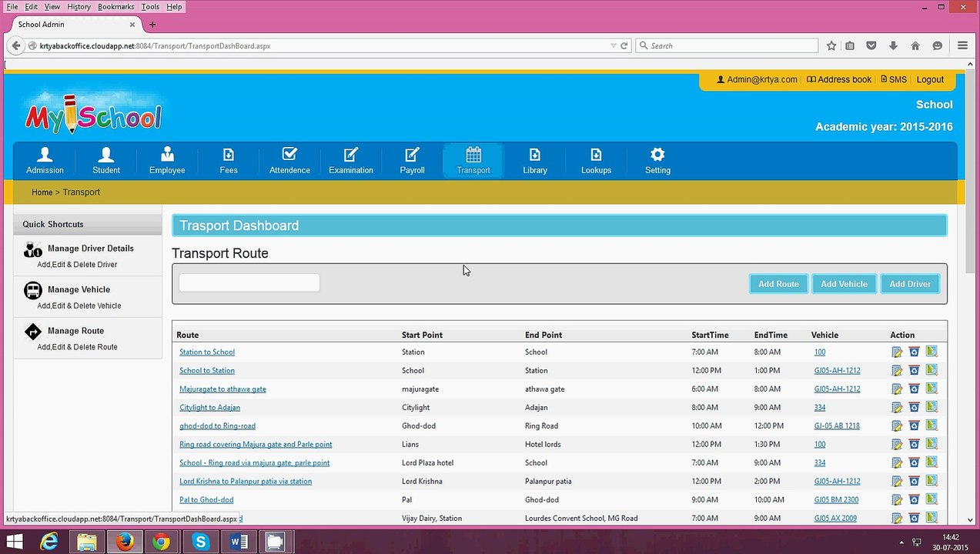
Task: Open Skype from the Windows taskbar
Action: tap(201, 542)
